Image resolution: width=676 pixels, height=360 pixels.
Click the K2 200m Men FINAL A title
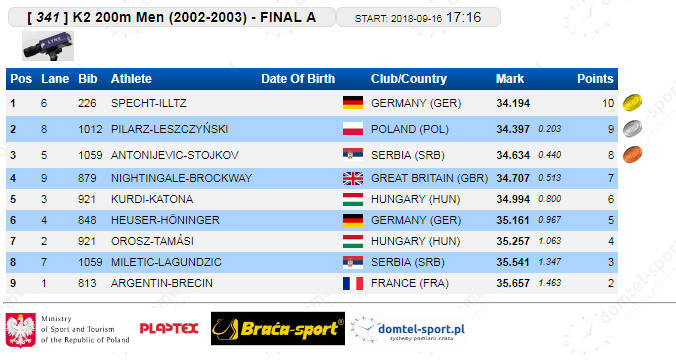click(x=172, y=17)
